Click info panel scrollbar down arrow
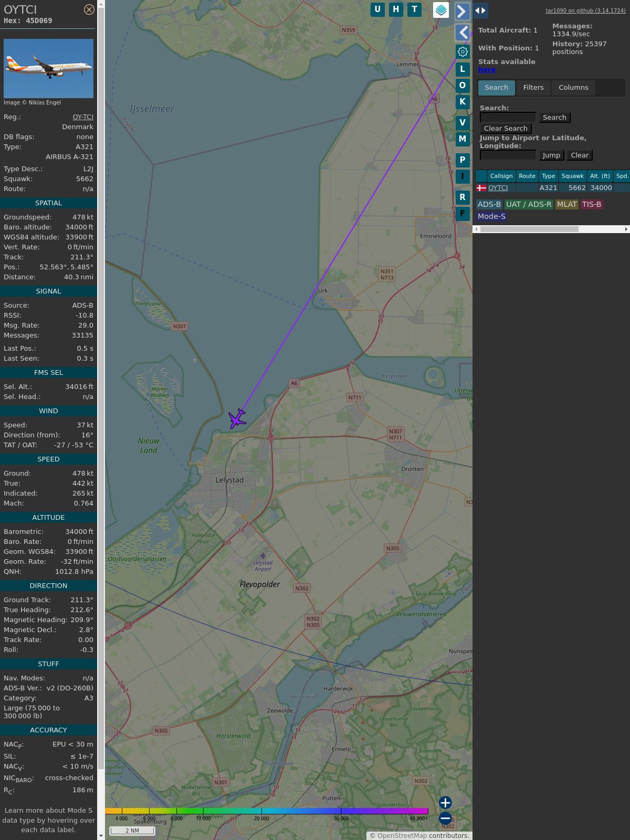 [x=101, y=836]
